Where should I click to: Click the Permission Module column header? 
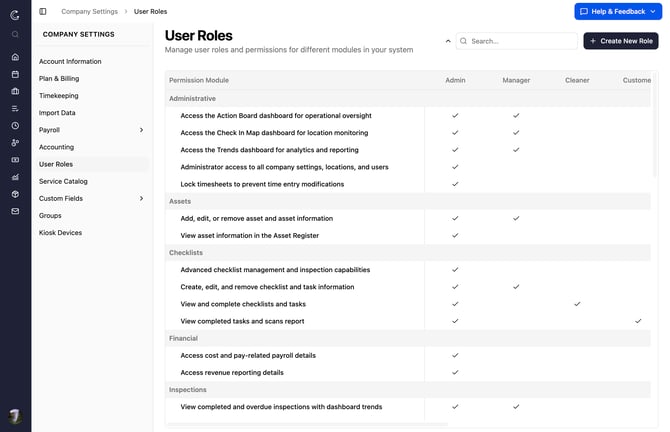coord(199,80)
